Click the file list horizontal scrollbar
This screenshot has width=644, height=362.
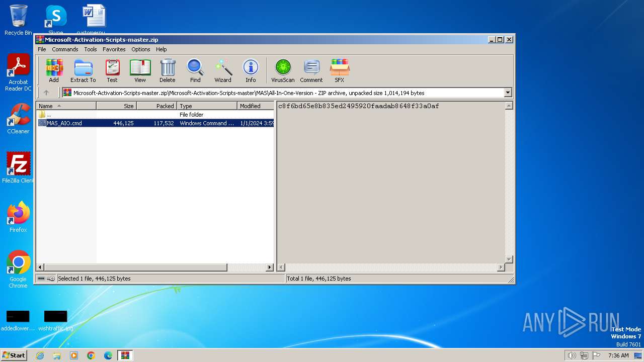click(x=136, y=267)
